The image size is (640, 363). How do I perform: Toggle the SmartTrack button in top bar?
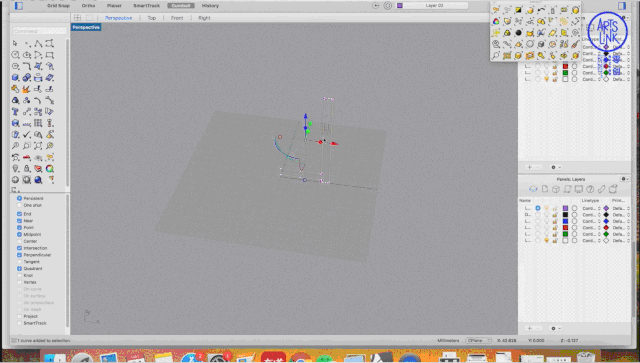(x=147, y=6)
